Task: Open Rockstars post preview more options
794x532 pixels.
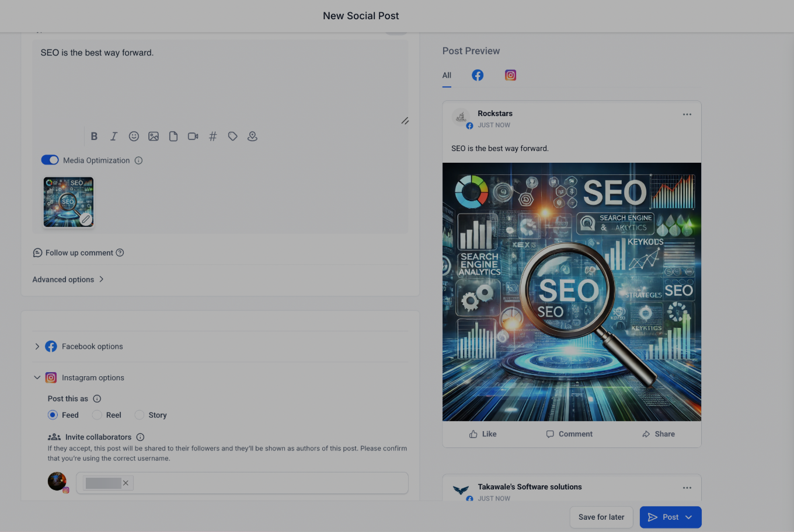Action: pyautogui.click(x=687, y=114)
